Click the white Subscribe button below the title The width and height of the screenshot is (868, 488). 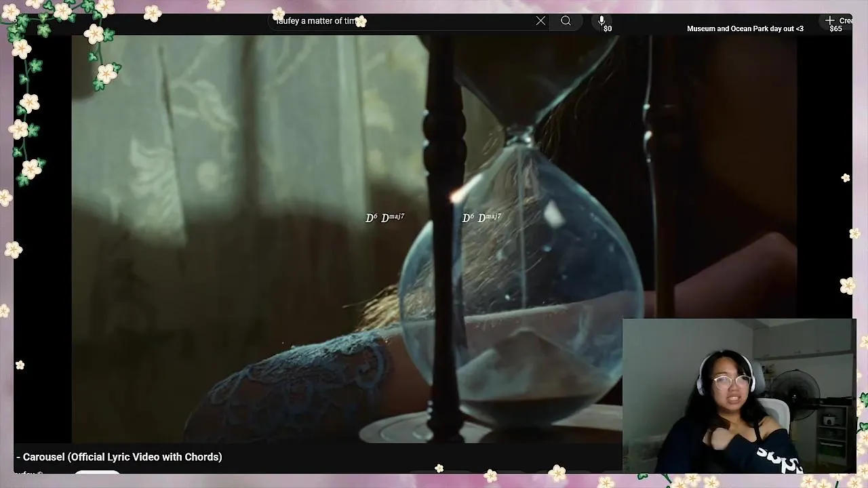click(97, 472)
